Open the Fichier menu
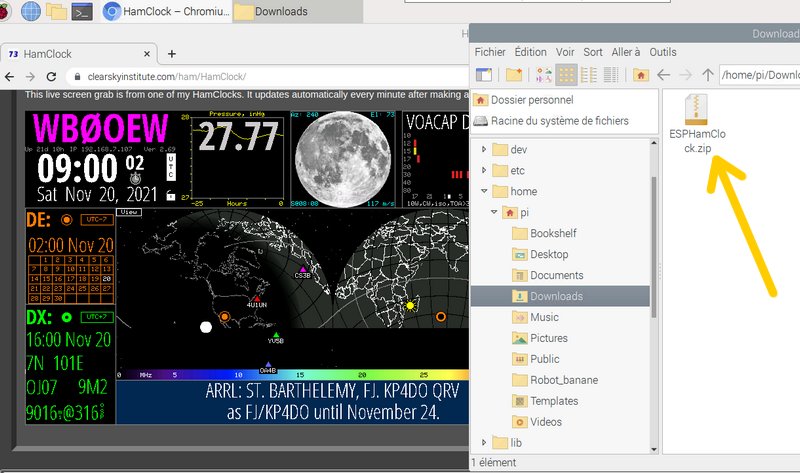 pyautogui.click(x=490, y=52)
